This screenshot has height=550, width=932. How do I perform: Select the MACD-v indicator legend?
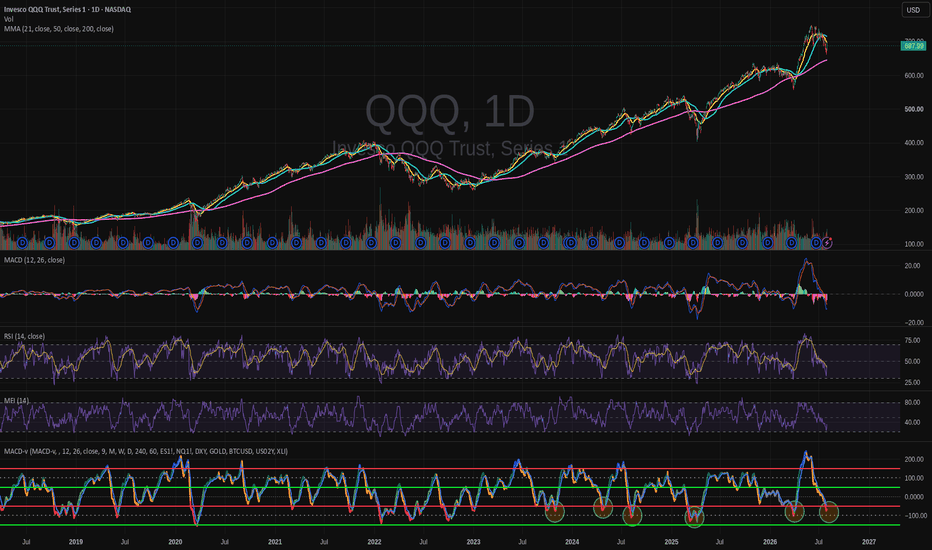tap(146, 451)
